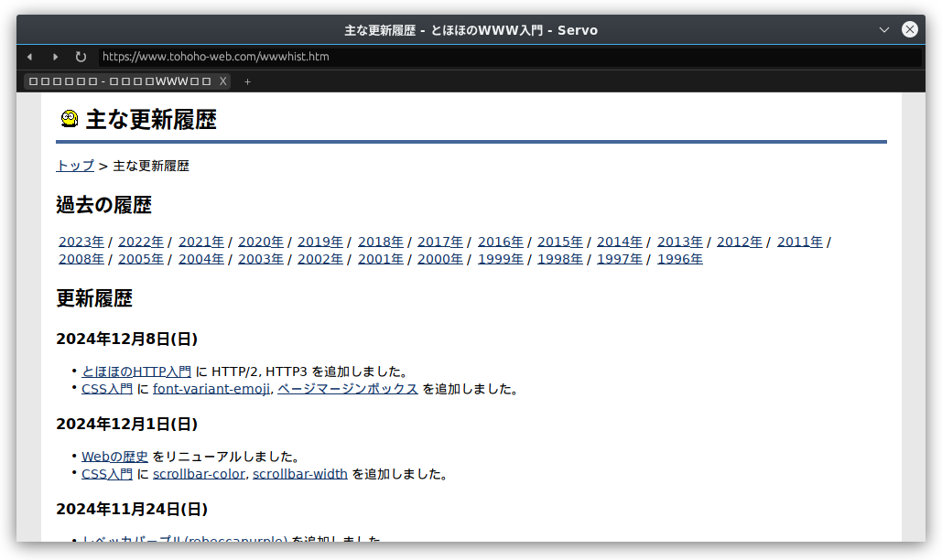This screenshot has height=560, width=942.
Task: Open the 1999年 history link
Action: pos(501,259)
